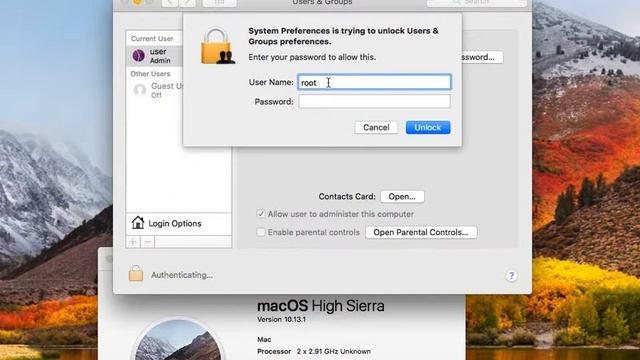Click the padlock image in dialog
This screenshot has height=360, width=640.
pos(218,46)
